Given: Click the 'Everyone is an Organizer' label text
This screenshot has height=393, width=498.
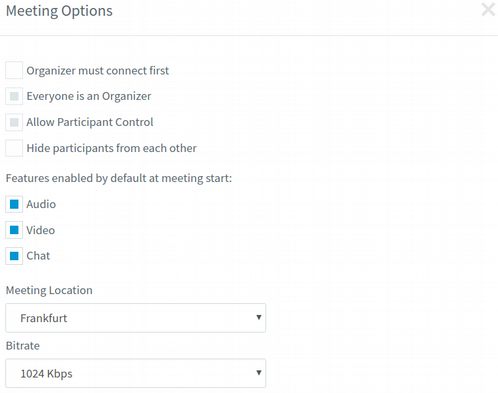Looking at the screenshot, I should pyautogui.click(x=89, y=96).
